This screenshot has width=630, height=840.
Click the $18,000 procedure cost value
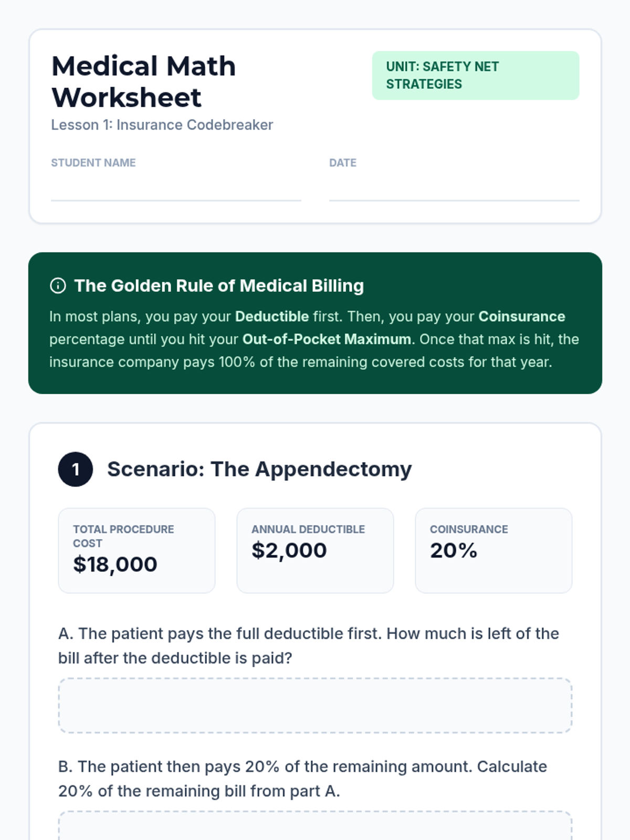pos(115,564)
